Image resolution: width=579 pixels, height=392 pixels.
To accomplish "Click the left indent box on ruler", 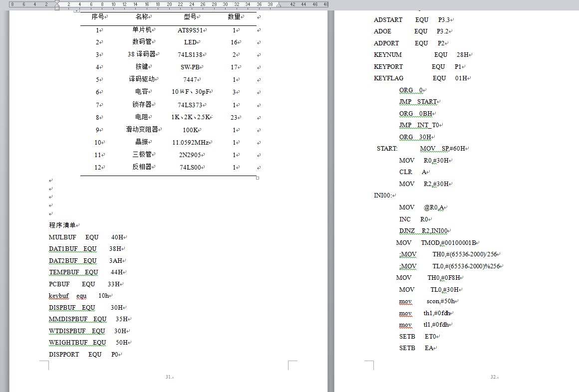I will pyautogui.click(x=57, y=8).
